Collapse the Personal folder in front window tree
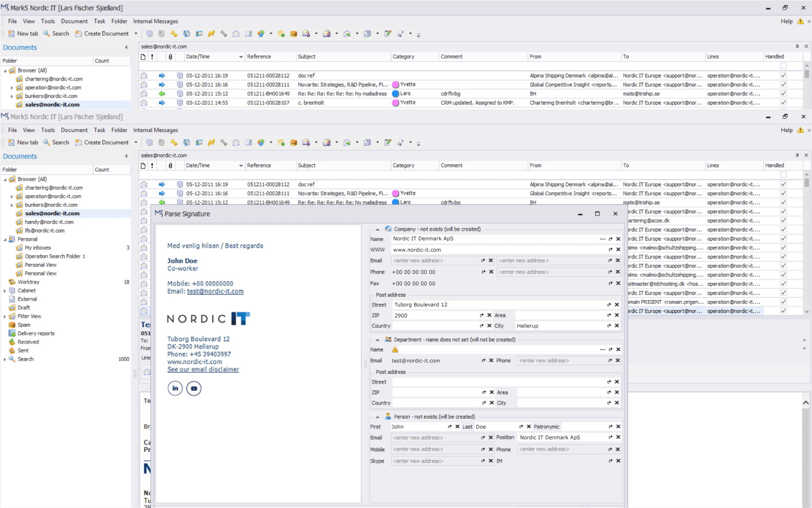Image resolution: width=812 pixels, height=508 pixels. coord(5,239)
